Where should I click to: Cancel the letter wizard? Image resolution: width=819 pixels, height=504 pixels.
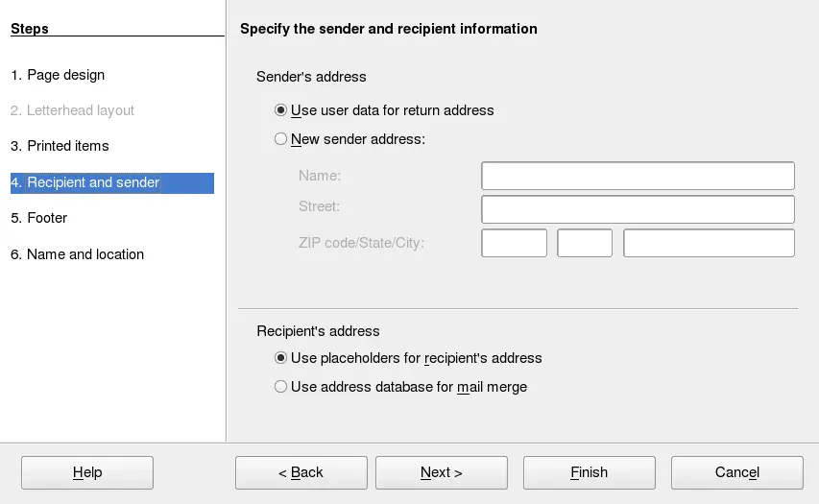click(736, 472)
